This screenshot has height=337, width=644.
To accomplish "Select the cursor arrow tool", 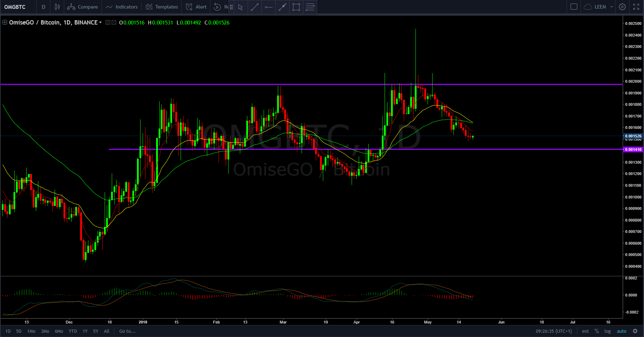I will [x=241, y=7].
